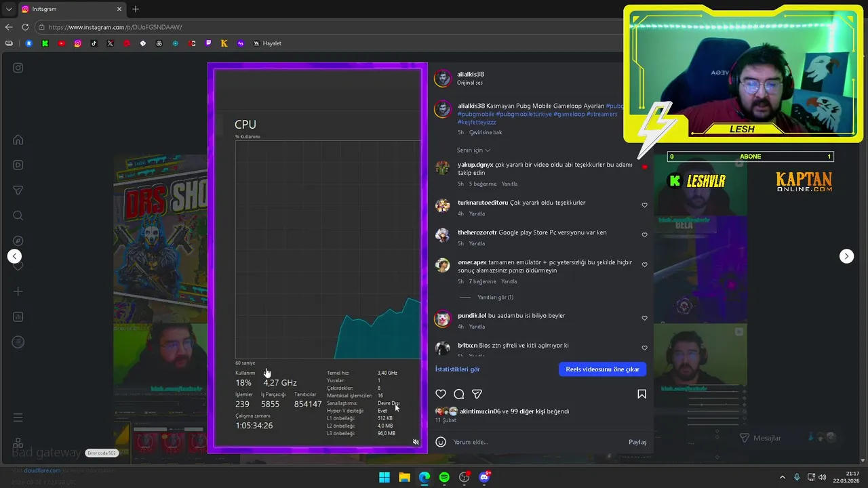868x488 pixels.
Task: Select the Instagram browser tab
Action: click(x=71, y=9)
